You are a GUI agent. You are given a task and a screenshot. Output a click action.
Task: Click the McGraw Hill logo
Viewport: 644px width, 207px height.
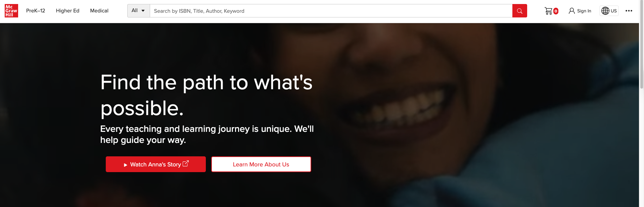coord(11,11)
